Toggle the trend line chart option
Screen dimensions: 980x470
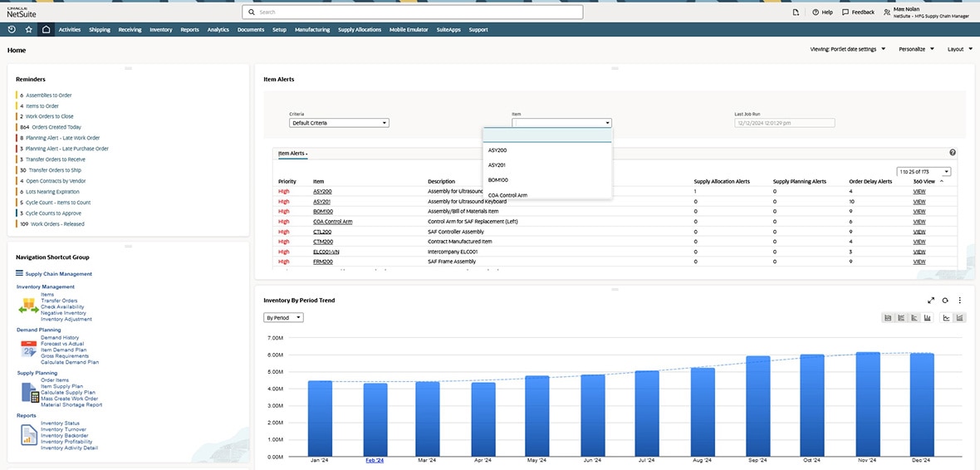pyautogui.click(x=946, y=318)
